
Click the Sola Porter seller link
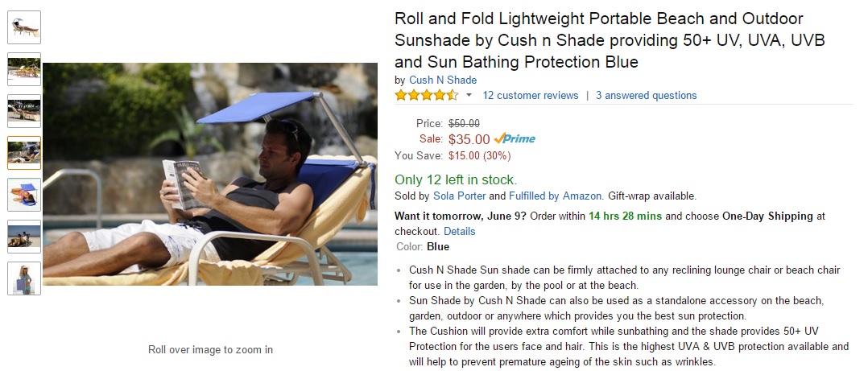coord(459,196)
